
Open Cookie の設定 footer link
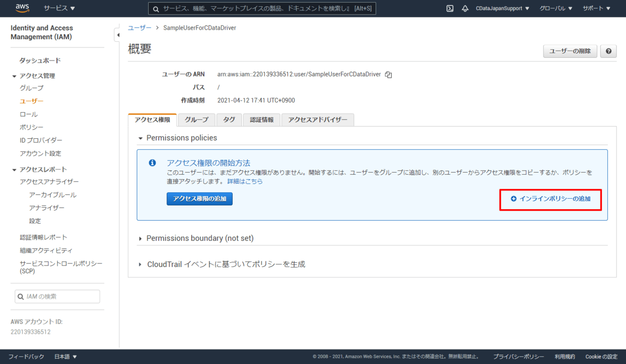(601, 357)
